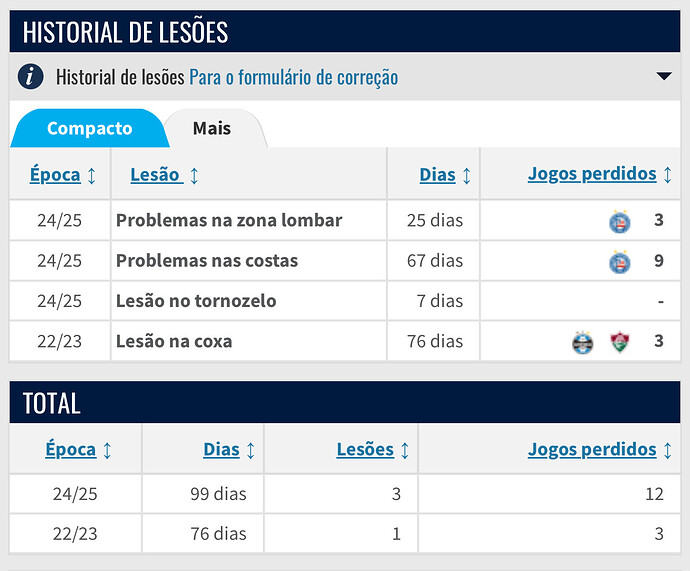Sort the injury table by Época
Screen dimensions: 690x571
click(x=55, y=175)
